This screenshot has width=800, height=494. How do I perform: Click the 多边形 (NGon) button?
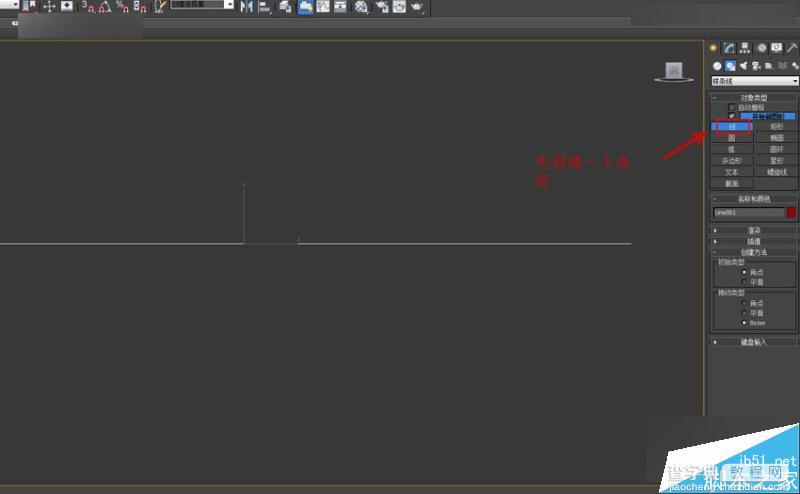(732, 161)
